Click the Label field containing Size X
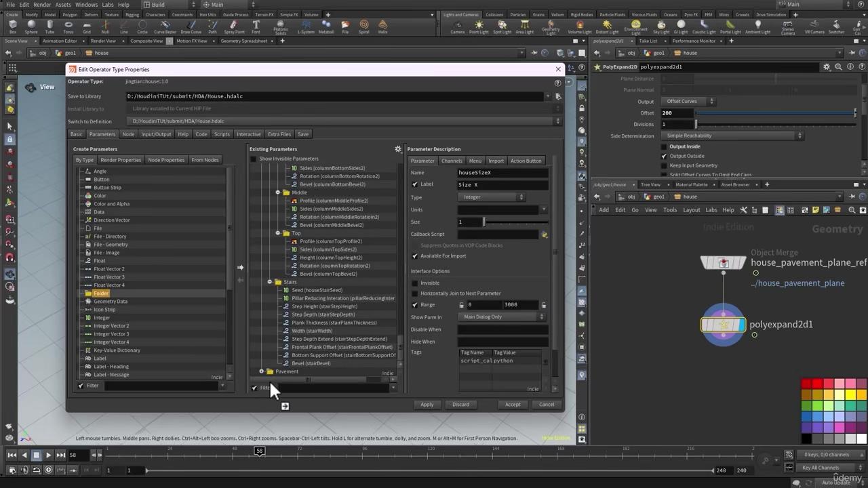Viewport: 868px width, 488px height. [502, 185]
